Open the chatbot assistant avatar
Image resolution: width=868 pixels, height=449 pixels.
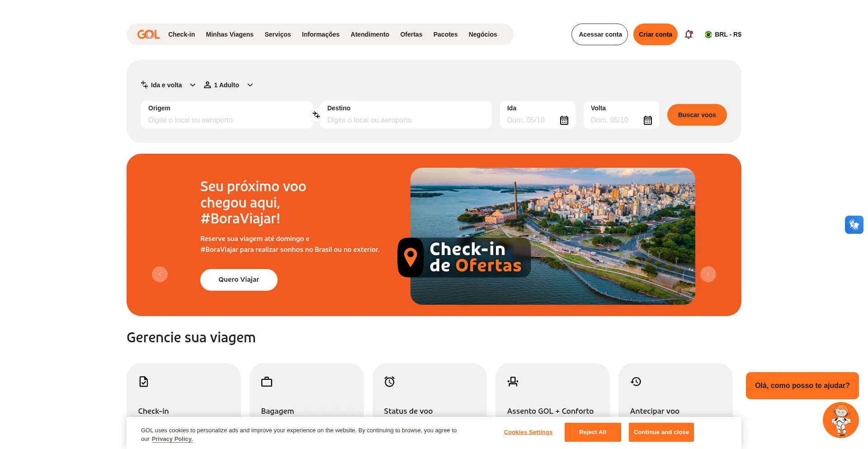point(840,420)
